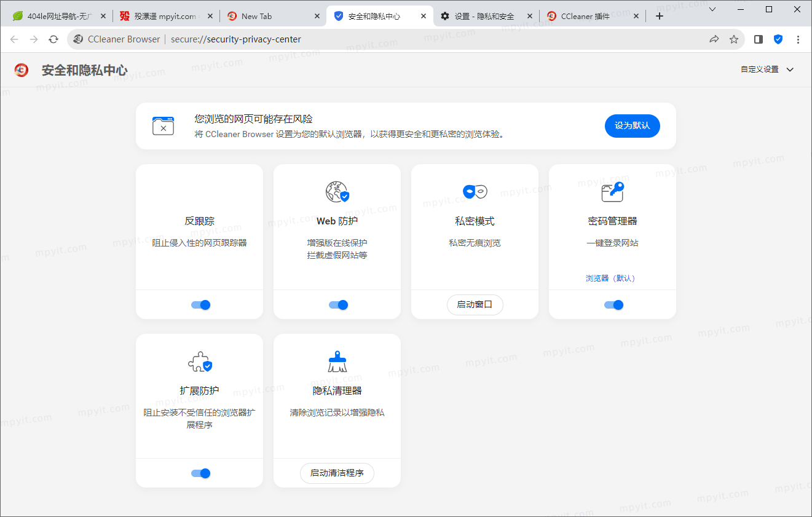Open the blue shield security icon in toolbar
Image resolution: width=812 pixels, height=517 pixels.
(778, 39)
